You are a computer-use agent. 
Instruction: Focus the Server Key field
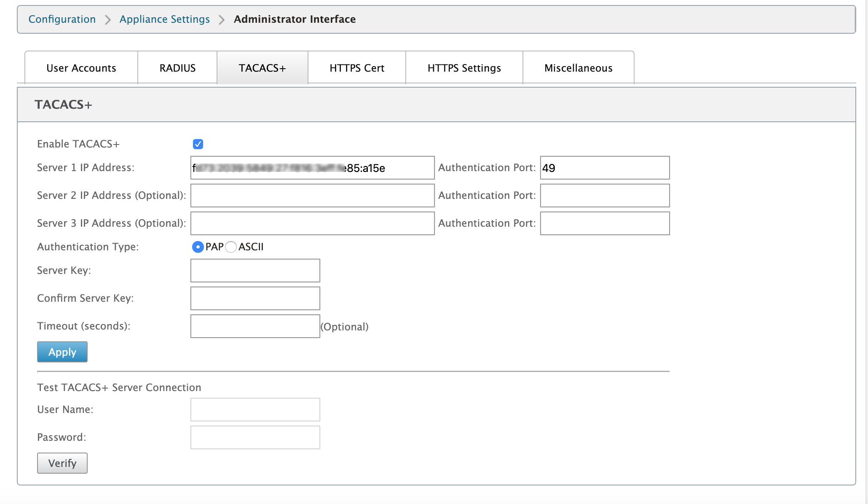pyautogui.click(x=255, y=271)
